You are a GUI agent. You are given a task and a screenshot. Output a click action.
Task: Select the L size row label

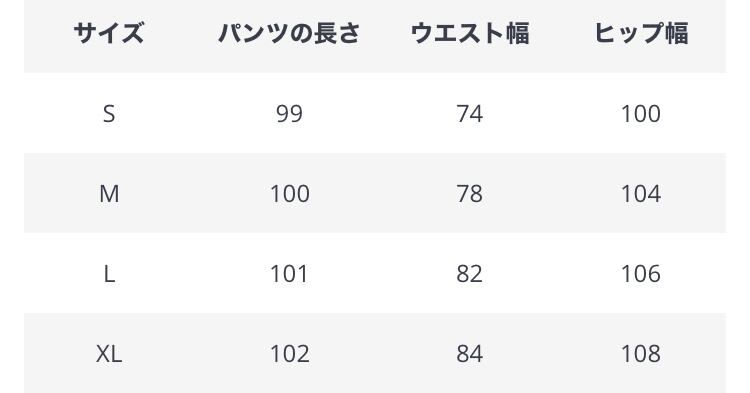pos(109,274)
